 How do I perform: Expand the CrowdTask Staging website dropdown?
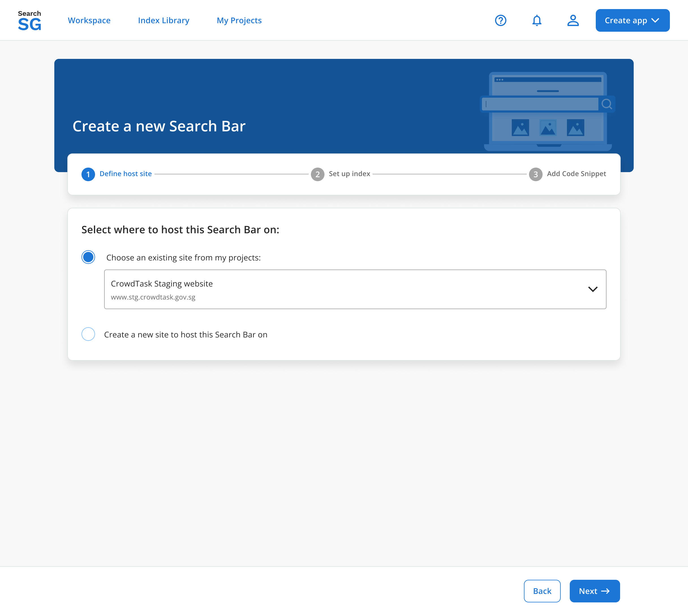pos(355,289)
